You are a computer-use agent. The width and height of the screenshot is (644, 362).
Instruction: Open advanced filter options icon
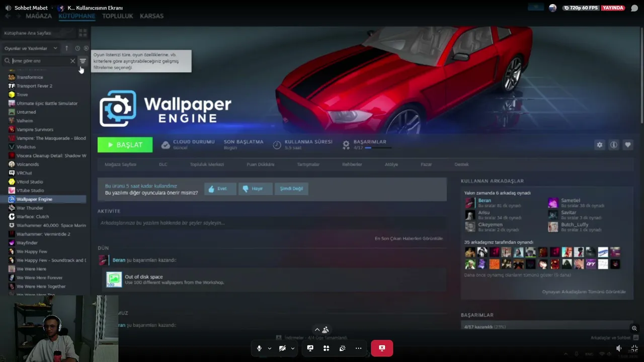click(x=83, y=61)
